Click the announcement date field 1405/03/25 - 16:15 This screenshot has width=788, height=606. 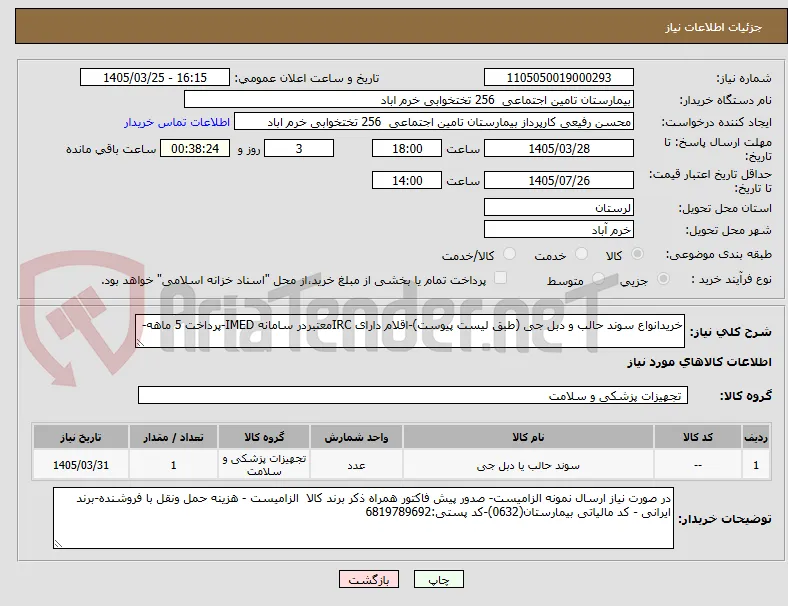click(x=155, y=77)
